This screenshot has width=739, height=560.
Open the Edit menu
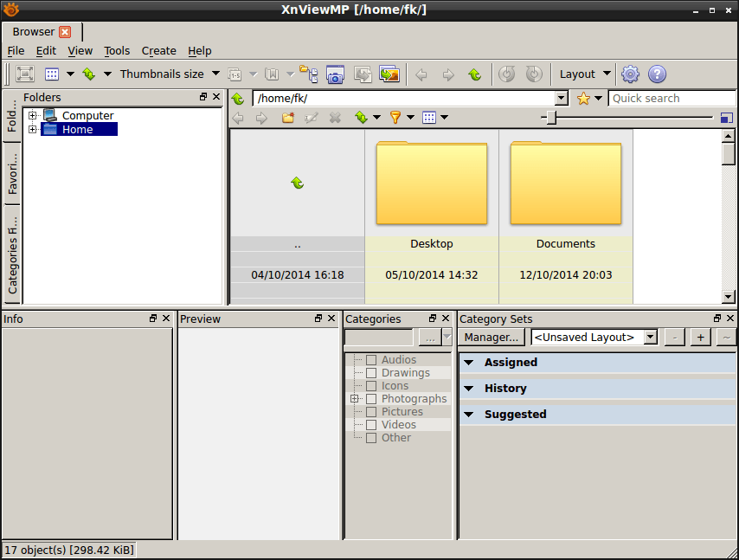click(46, 51)
